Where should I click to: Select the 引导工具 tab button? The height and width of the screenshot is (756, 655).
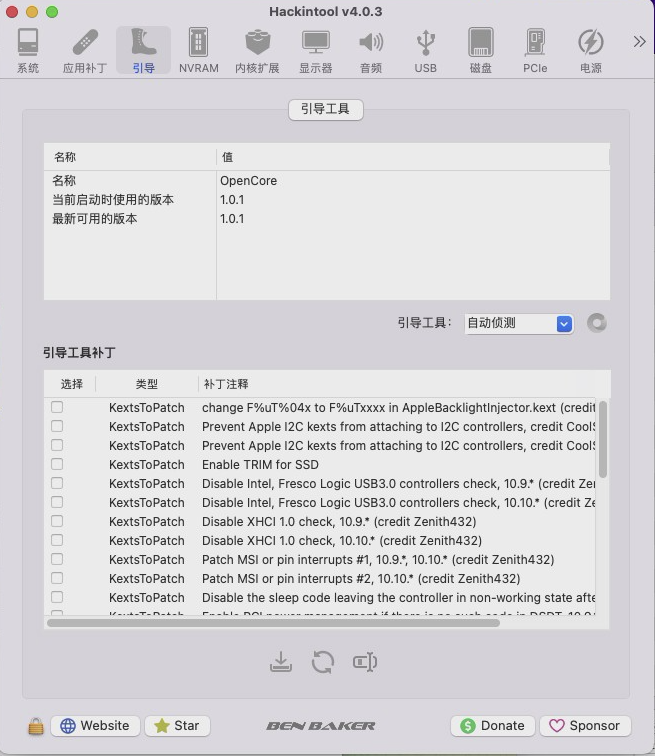[x=325, y=109]
